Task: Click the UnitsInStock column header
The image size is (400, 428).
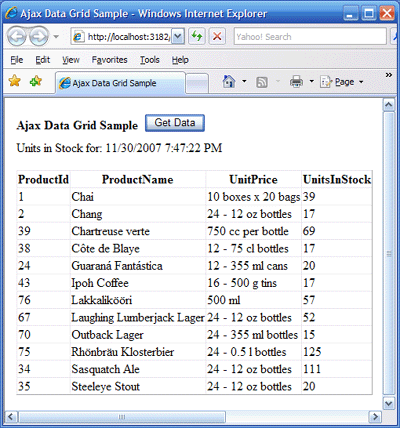Action: coord(337,179)
